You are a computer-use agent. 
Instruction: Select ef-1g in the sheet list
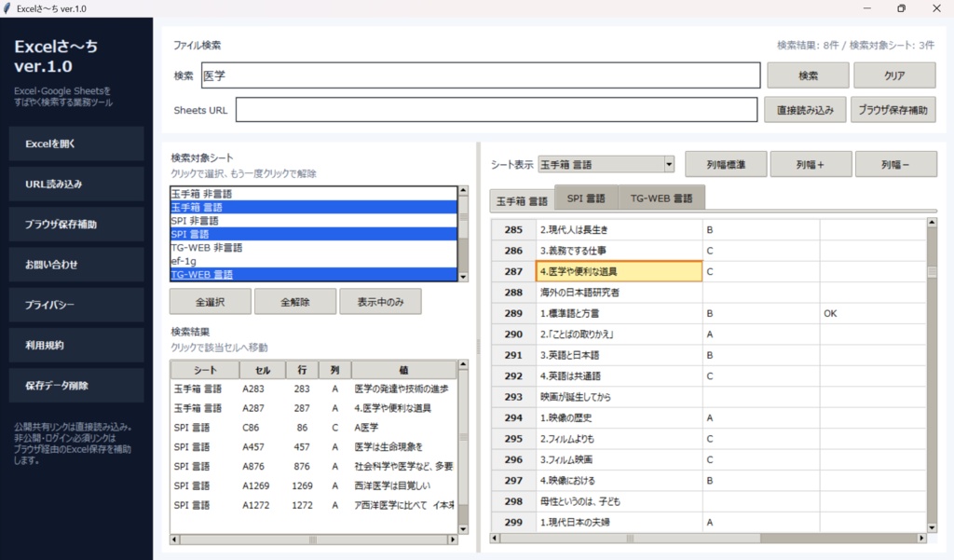tap(313, 261)
